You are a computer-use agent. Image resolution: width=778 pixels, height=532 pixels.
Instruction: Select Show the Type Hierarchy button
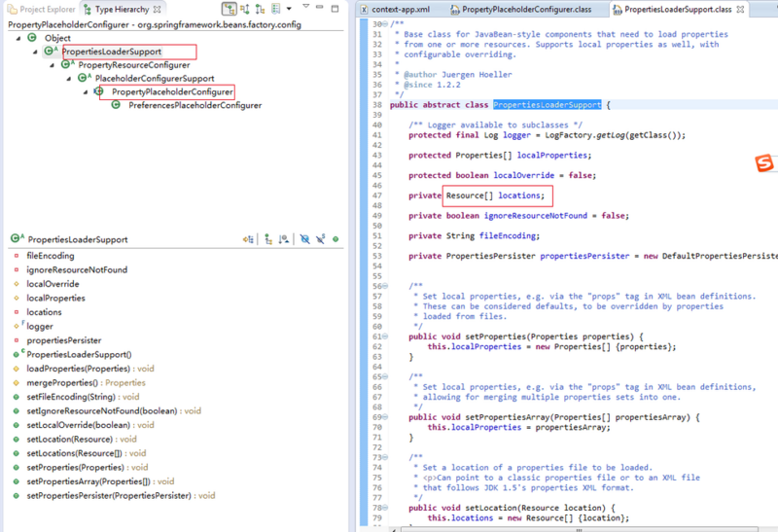point(229,9)
